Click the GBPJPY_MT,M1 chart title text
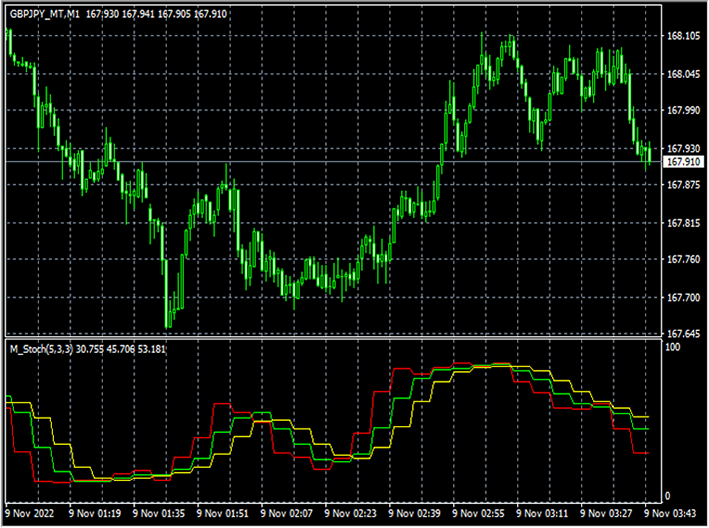Screen dimensions: 709x528 tap(45, 14)
